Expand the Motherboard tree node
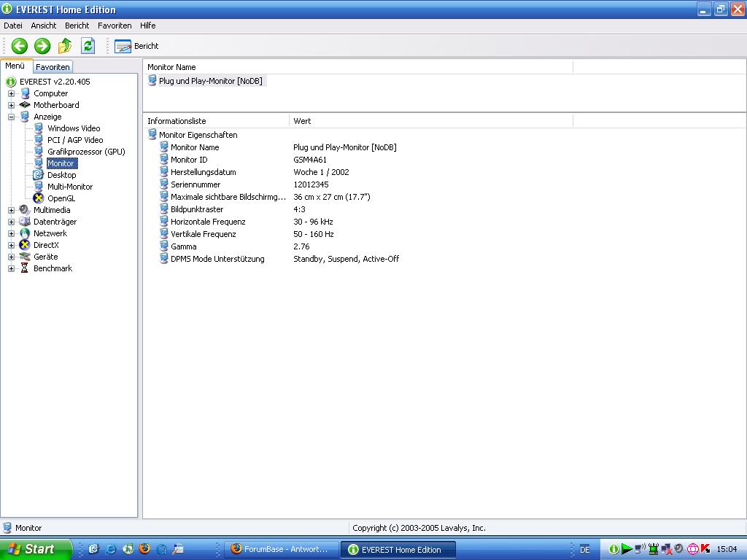This screenshot has height=560, width=747. tap(11, 105)
